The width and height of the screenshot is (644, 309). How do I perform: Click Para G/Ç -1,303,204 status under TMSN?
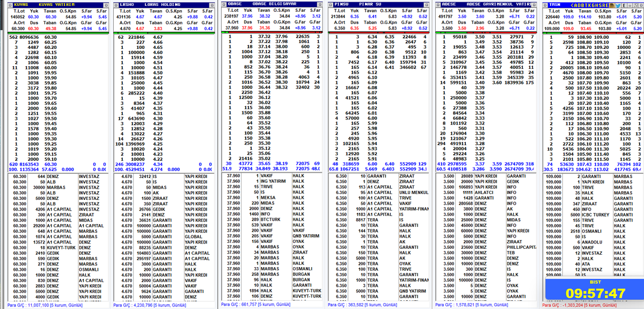pos(579,306)
